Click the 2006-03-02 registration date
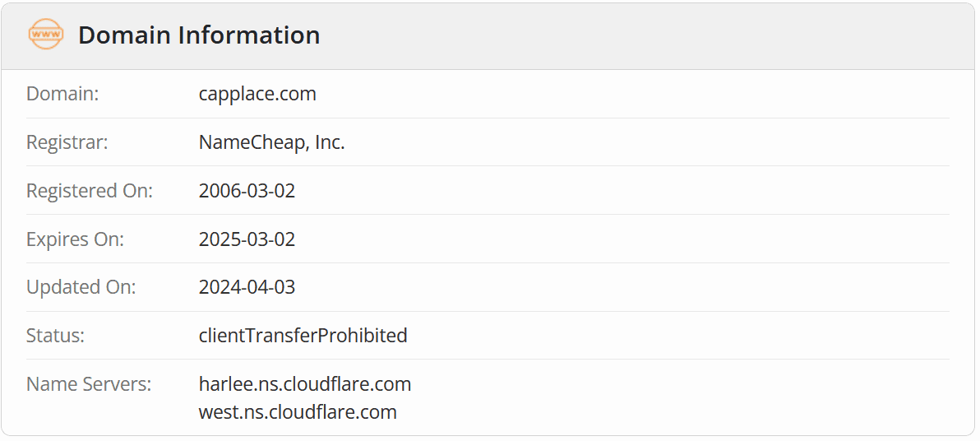 click(x=247, y=191)
